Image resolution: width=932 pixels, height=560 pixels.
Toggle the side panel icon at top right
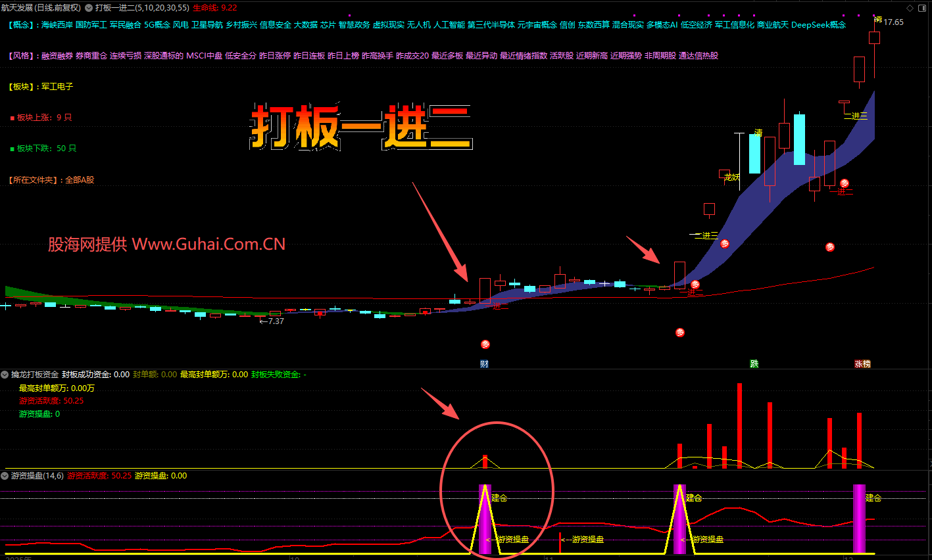pyautogui.click(x=923, y=8)
